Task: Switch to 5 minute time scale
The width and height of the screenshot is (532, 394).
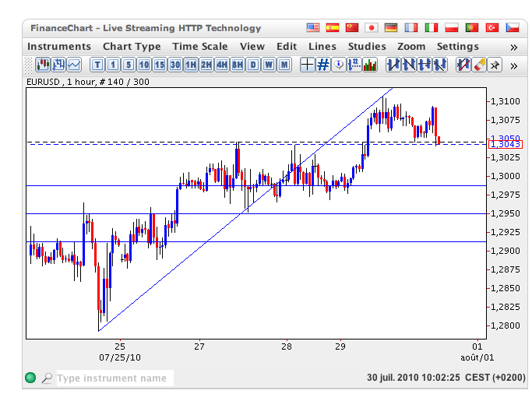Action: 129,65
